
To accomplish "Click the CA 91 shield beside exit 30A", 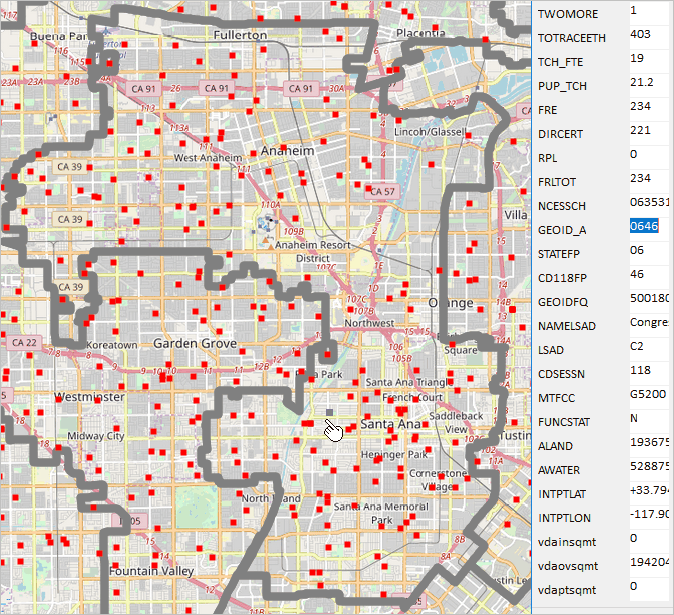I will click(x=301, y=89).
